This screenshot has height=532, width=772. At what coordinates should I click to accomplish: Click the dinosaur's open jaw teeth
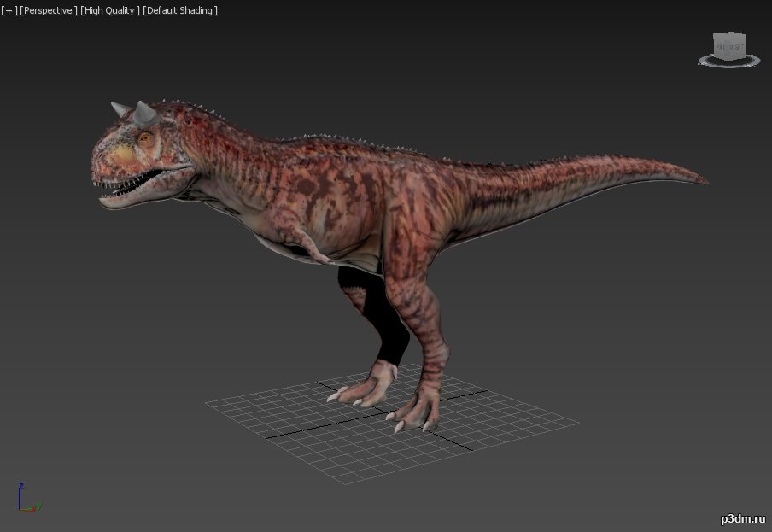tap(128, 184)
